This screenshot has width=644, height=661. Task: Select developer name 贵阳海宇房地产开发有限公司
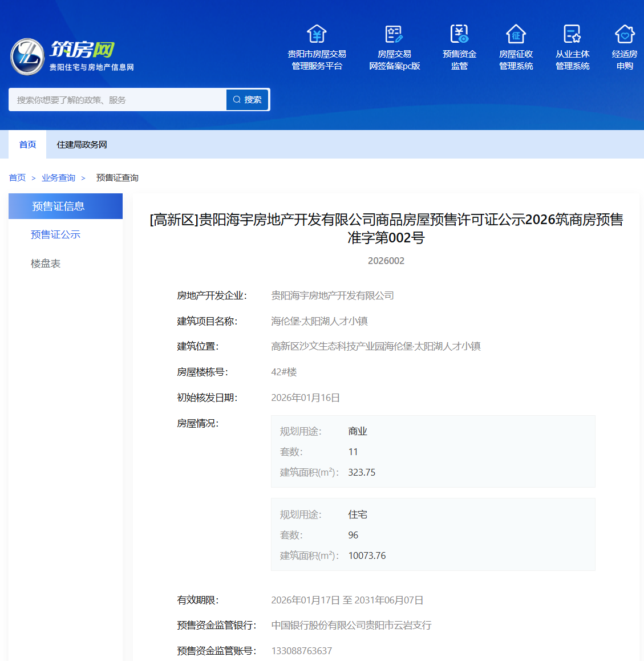(333, 295)
